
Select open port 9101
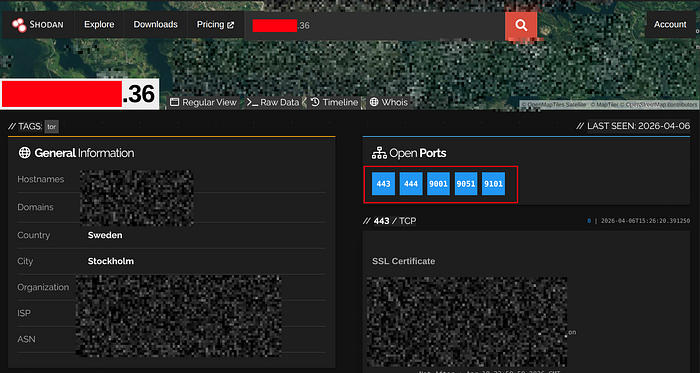point(493,184)
